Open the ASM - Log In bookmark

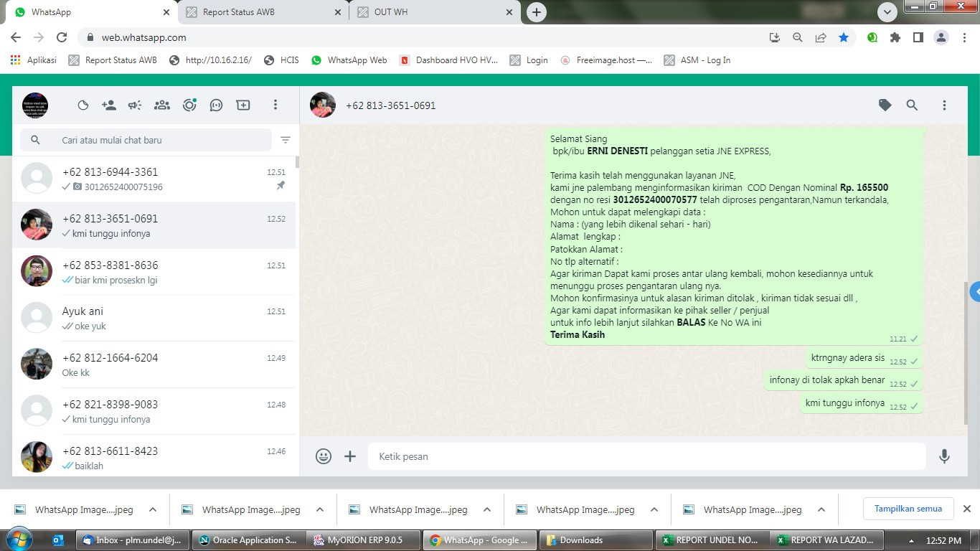(697, 60)
